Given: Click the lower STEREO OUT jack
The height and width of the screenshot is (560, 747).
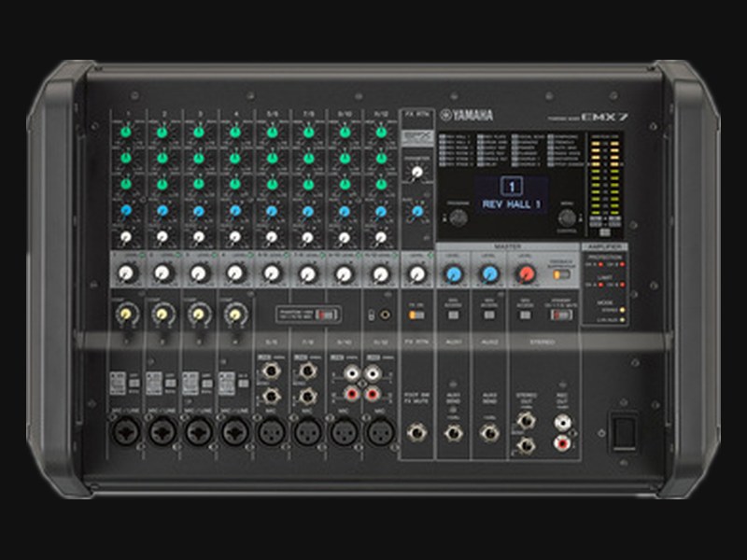Looking at the screenshot, I should point(526,445).
